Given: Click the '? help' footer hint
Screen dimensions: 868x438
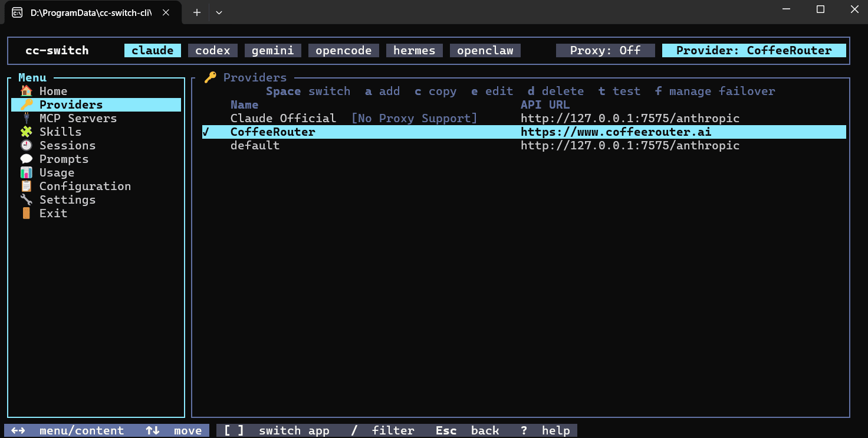Looking at the screenshot, I should (545, 430).
